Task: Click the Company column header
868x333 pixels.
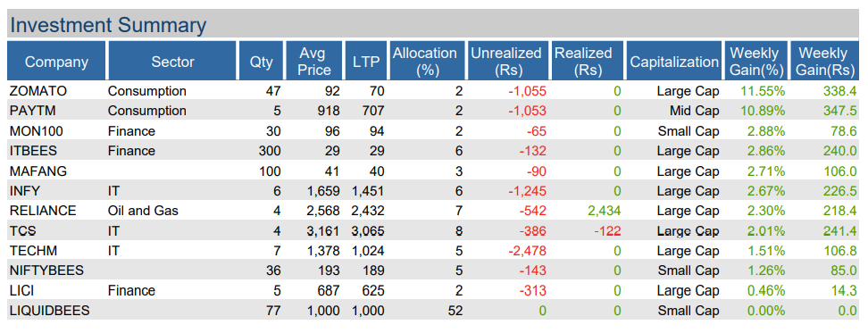Action: [56, 61]
